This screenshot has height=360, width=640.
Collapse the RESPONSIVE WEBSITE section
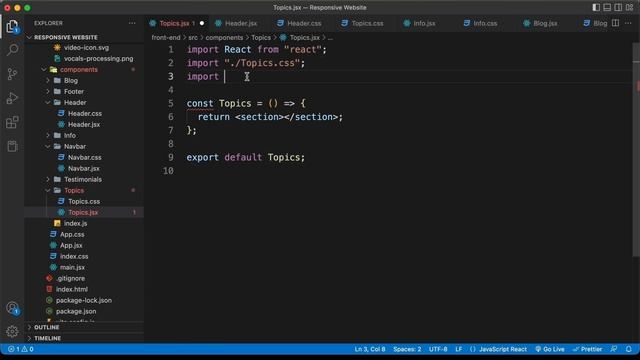click(65, 37)
